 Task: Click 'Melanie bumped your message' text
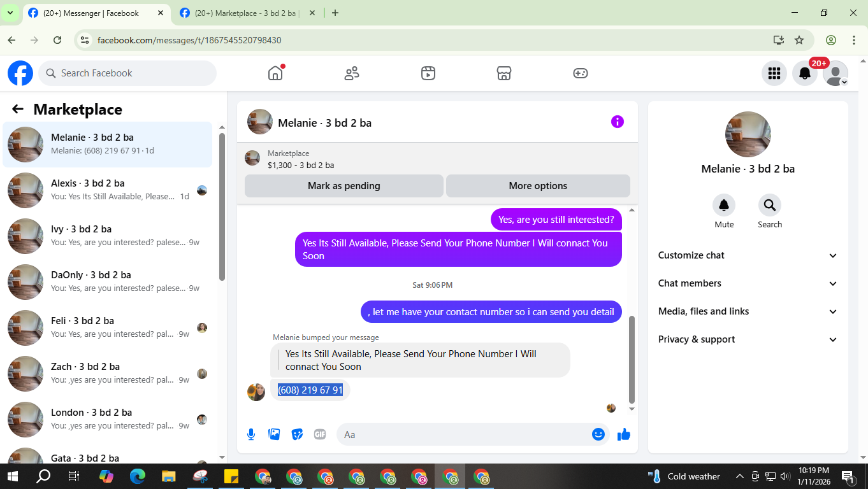pyautogui.click(x=326, y=337)
